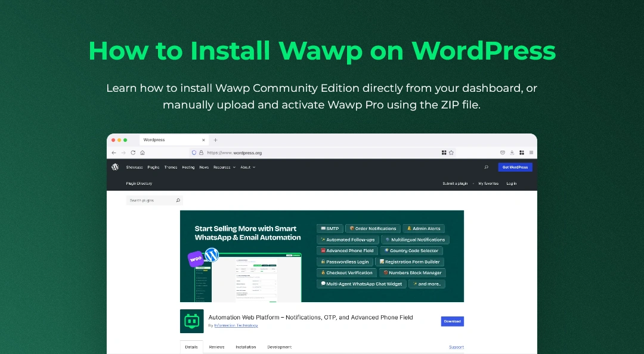Click the Checkout Verification tag
This screenshot has width=644, height=354.
346,273
